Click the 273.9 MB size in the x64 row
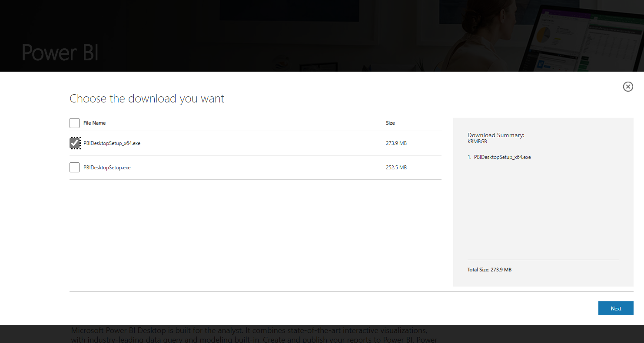This screenshot has width=644, height=343. coord(396,143)
